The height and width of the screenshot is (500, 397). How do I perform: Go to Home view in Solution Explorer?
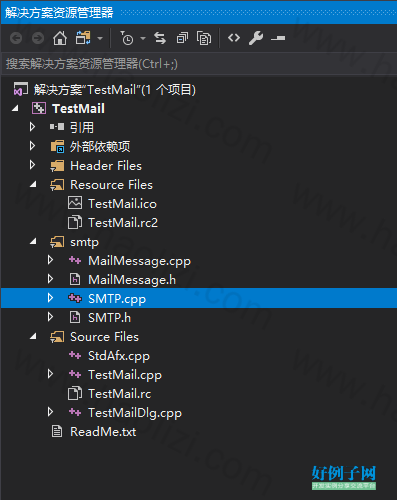(x=60, y=38)
